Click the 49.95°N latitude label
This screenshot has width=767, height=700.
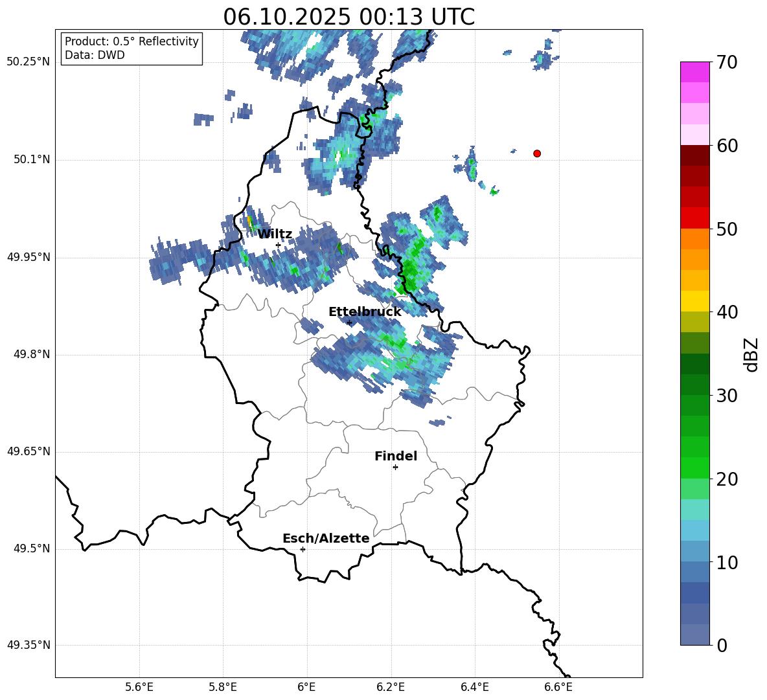[29, 257]
